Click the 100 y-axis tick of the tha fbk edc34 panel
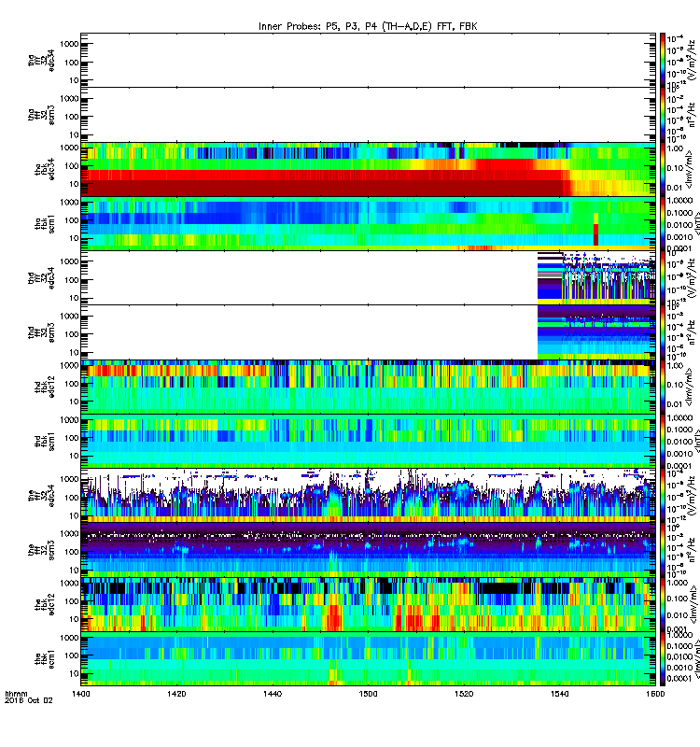The width and height of the screenshot is (700, 747). click(x=72, y=166)
